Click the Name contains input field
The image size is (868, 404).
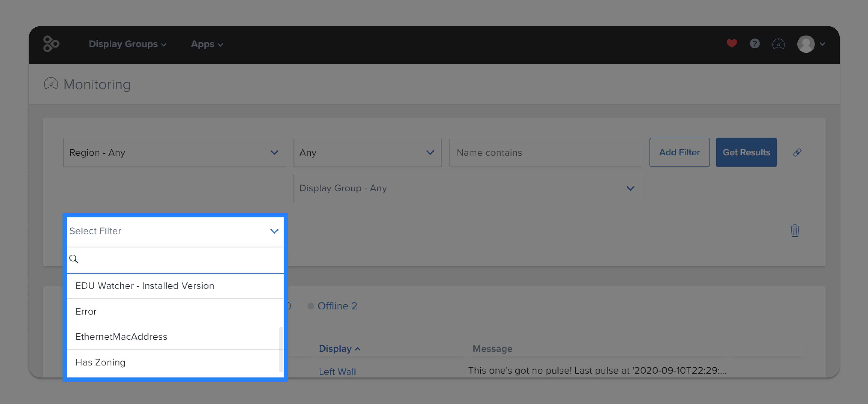click(x=546, y=153)
